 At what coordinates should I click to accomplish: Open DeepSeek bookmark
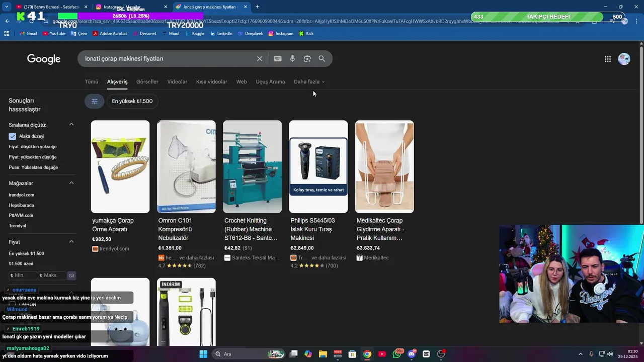(x=250, y=34)
